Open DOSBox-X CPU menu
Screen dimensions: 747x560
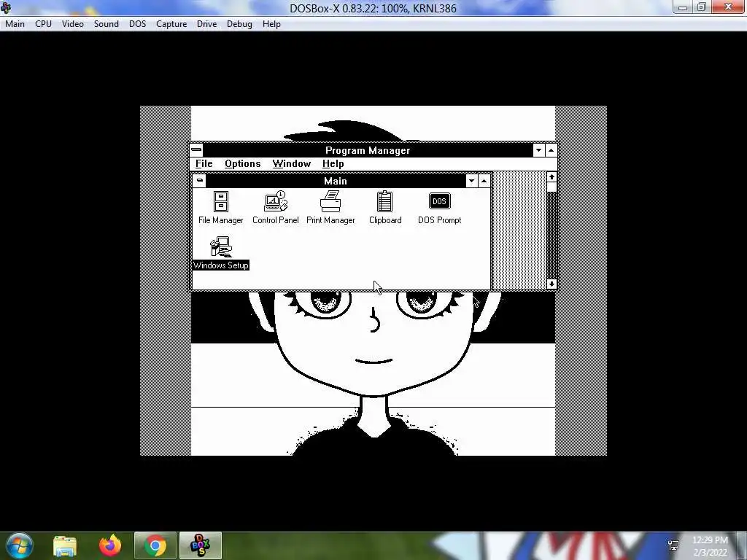43,24
